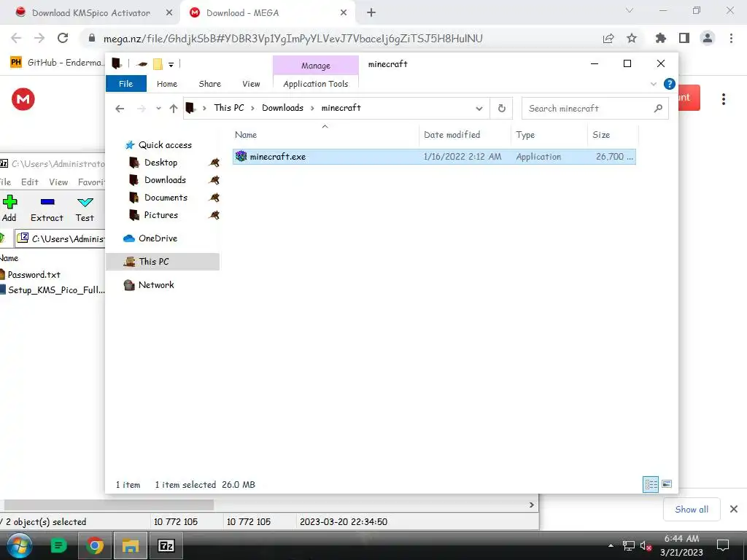Open Chrome profile avatar

(x=708, y=38)
